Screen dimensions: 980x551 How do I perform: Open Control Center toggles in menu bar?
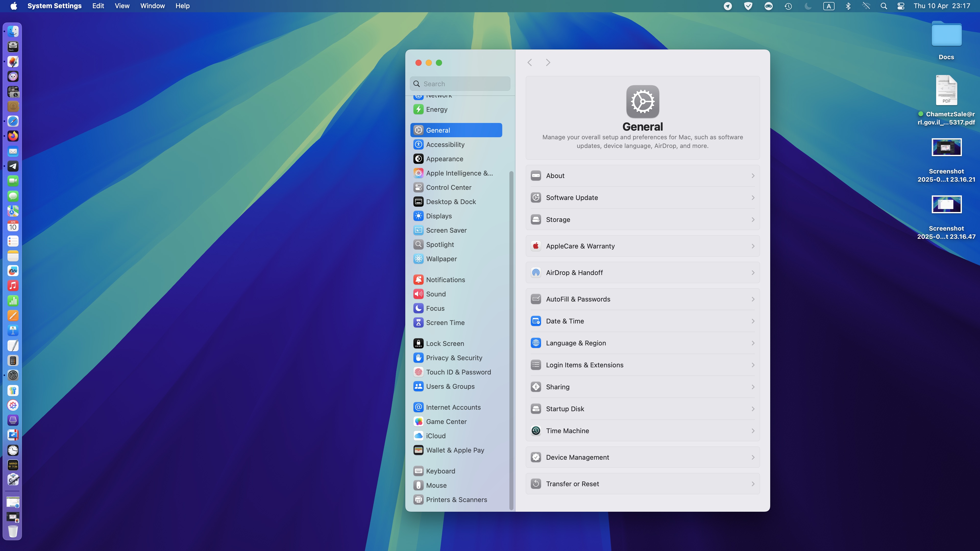coord(900,6)
